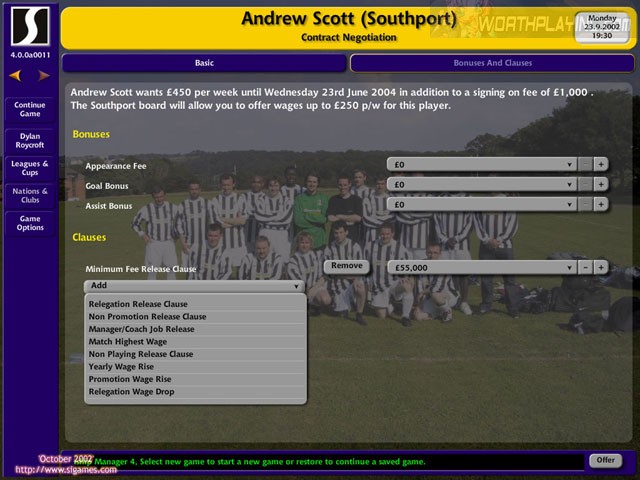This screenshot has width=640, height=480.
Task: Collapse the Add clause dropdown
Action: 194,286
